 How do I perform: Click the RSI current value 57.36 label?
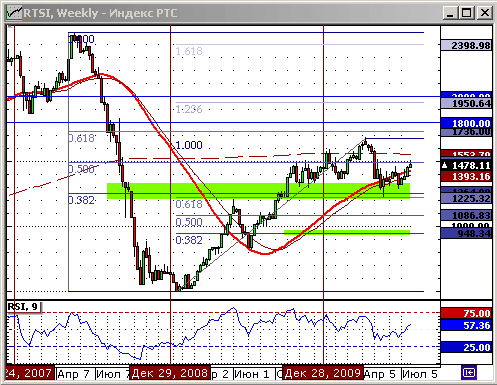point(467,325)
